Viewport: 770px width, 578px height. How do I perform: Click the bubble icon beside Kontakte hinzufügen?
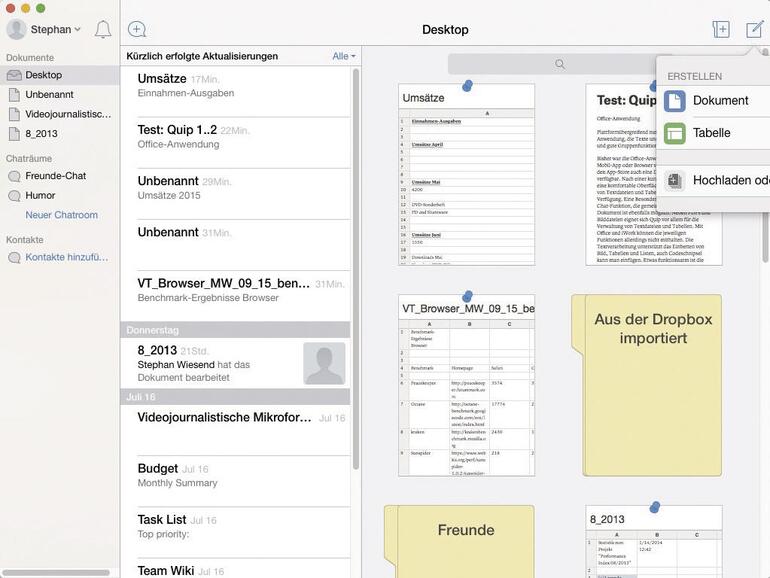point(14,257)
